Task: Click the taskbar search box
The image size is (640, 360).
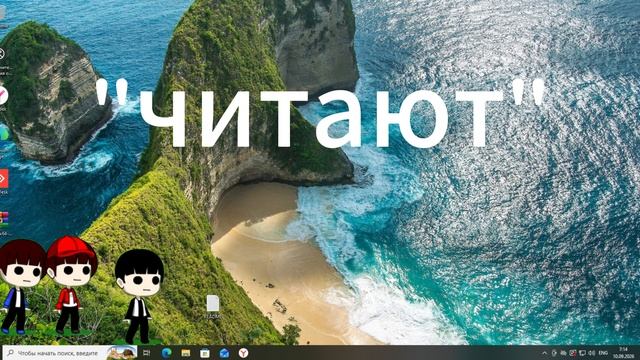Action: pyautogui.click(x=70, y=353)
